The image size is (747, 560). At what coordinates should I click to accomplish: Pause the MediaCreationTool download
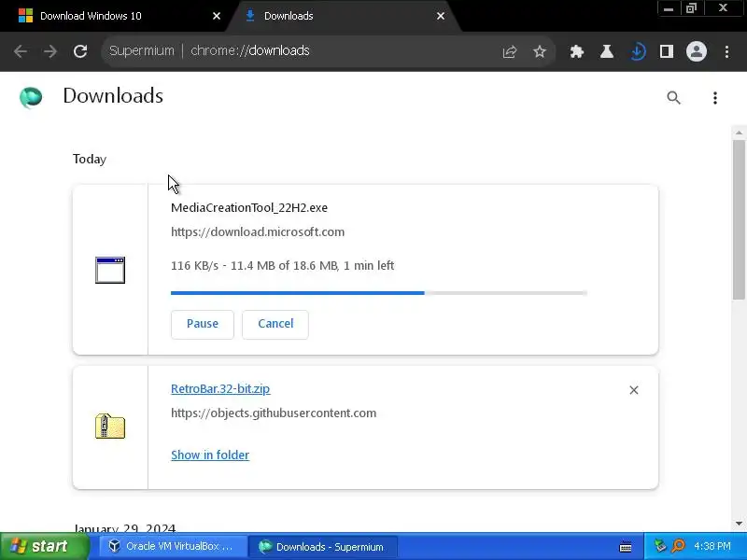pos(203,324)
